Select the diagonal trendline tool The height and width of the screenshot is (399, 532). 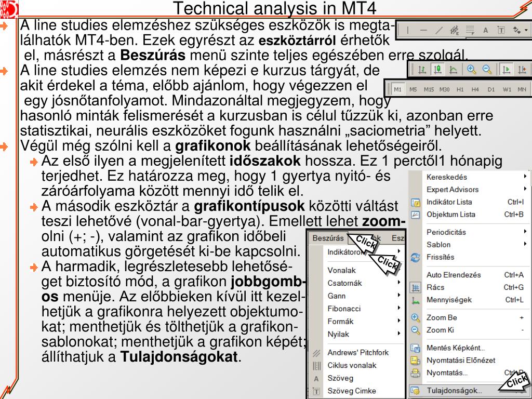tap(439, 31)
